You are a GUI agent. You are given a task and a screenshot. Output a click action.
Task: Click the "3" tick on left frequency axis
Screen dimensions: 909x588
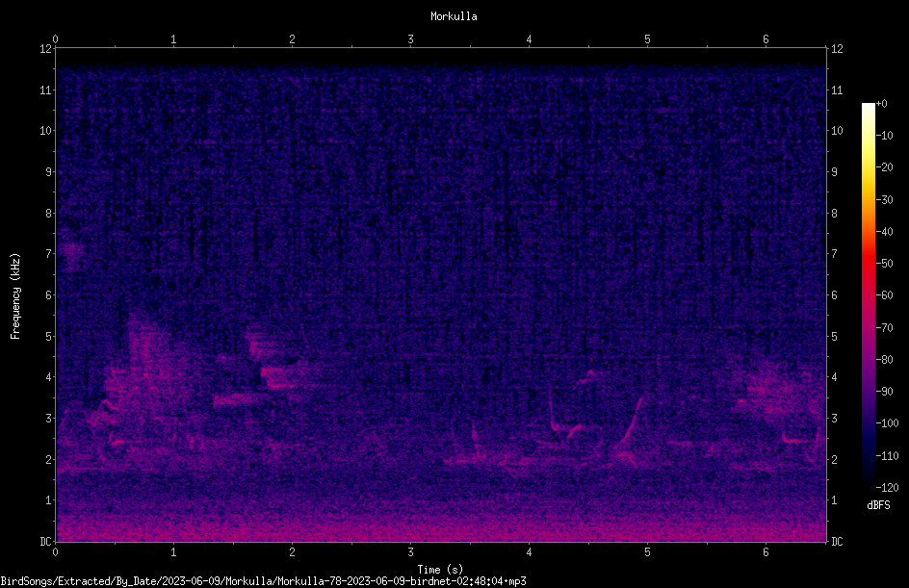coord(48,419)
